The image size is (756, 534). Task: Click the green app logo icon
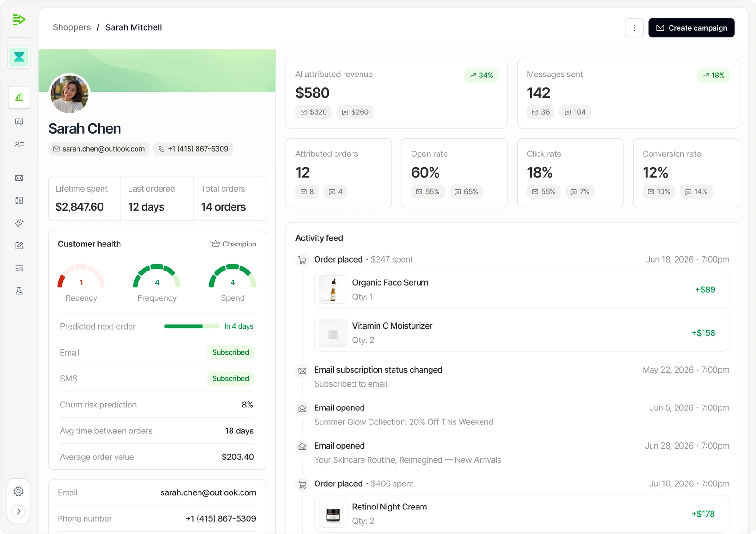(x=18, y=20)
